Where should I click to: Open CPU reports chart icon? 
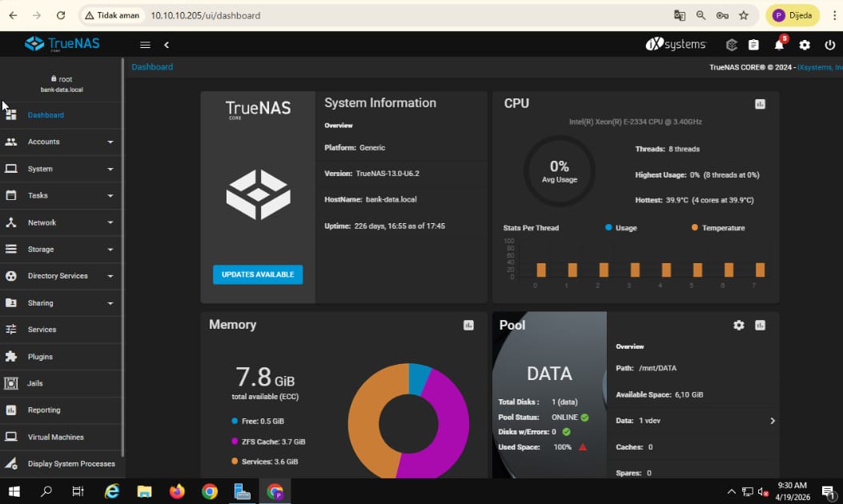point(760,104)
